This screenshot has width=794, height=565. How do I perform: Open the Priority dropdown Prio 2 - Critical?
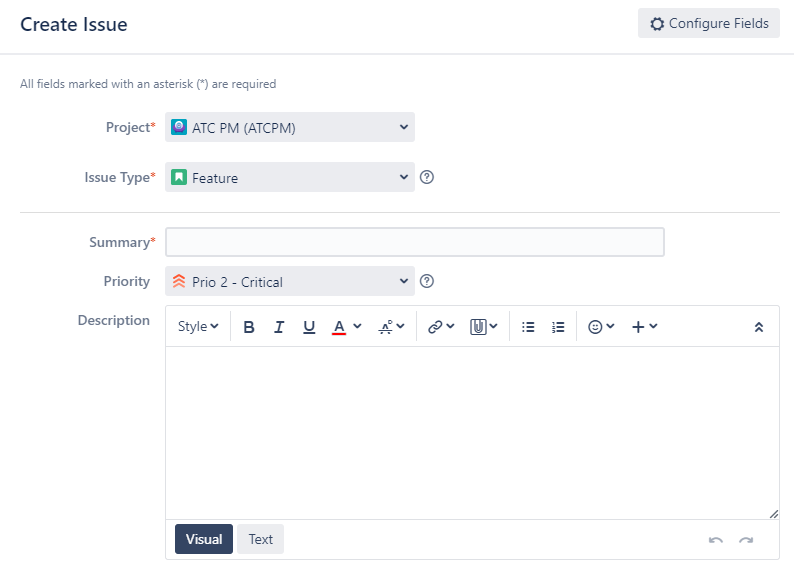290,281
